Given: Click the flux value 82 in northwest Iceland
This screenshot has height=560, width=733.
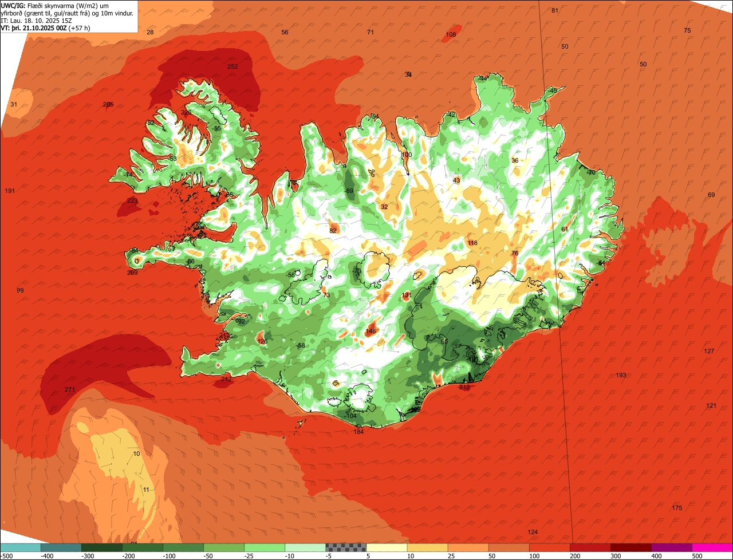Looking at the screenshot, I should point(333,231).
